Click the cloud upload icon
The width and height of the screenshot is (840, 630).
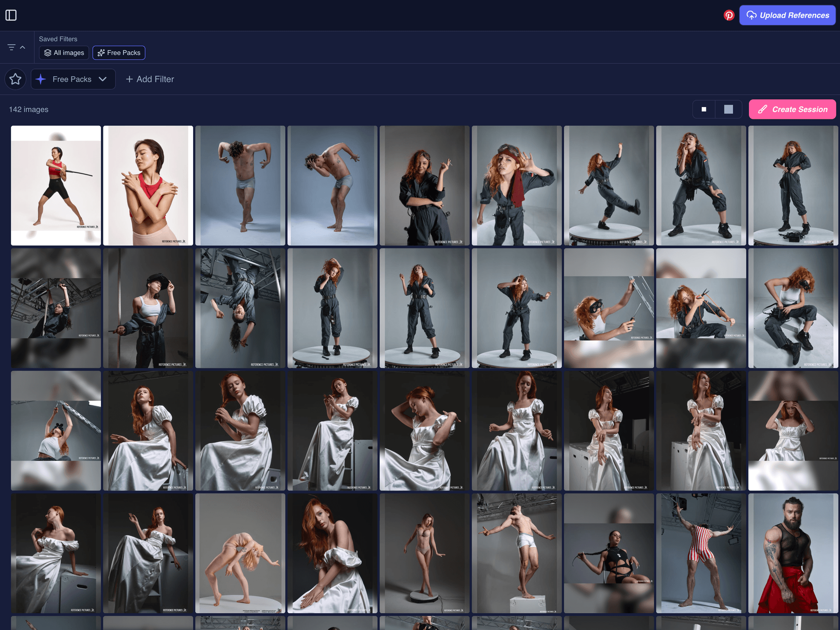751,15
